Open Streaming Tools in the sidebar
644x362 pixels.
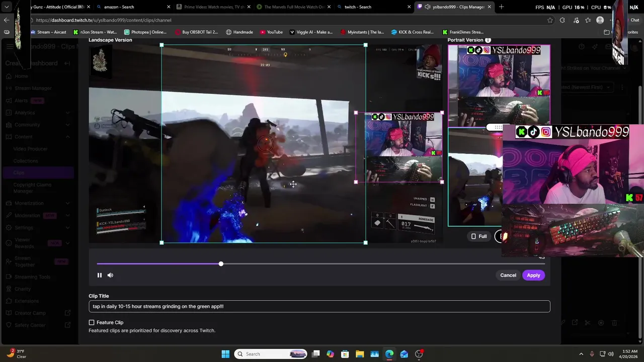[32, 277]
